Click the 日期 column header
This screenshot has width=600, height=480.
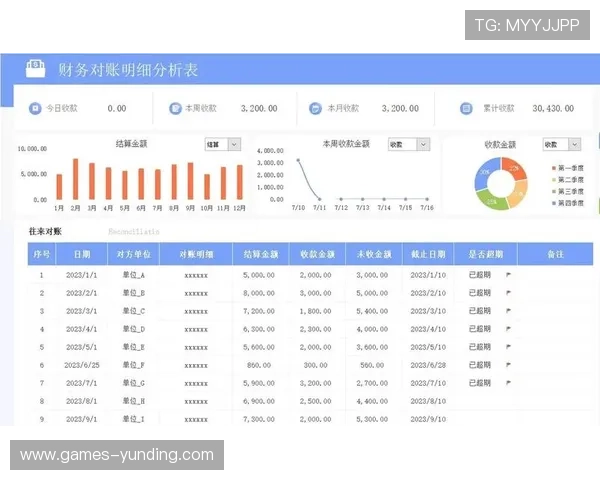click(x=82, y=254)
